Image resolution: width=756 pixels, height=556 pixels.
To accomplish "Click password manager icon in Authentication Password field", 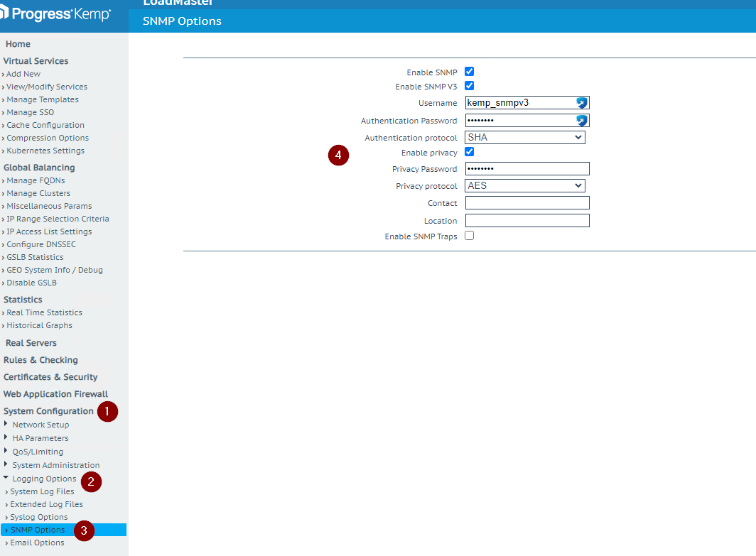I will (582, 121).
